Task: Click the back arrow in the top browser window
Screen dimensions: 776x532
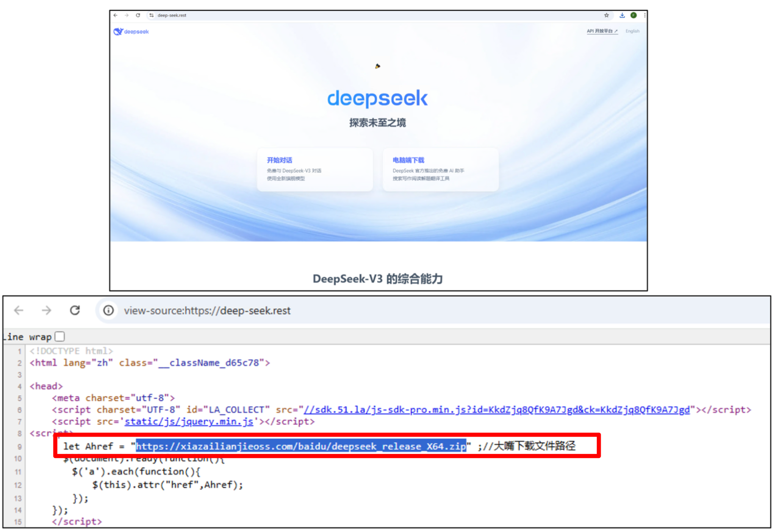Action: click(116, 15)
